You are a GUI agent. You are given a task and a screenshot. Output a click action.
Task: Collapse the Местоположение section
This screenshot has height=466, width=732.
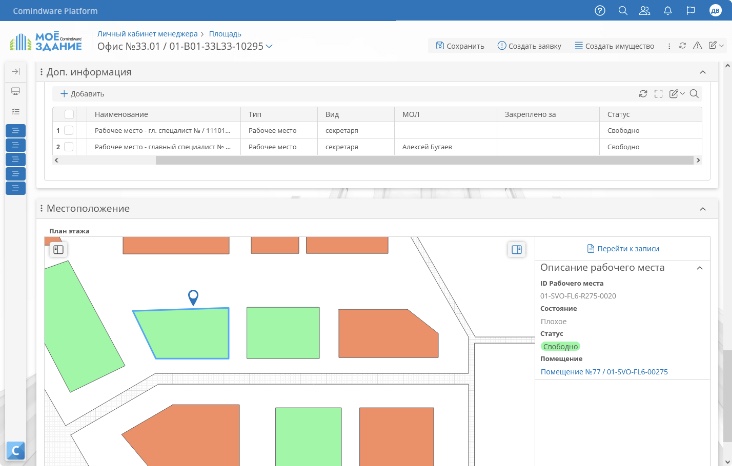coord(702,209)
